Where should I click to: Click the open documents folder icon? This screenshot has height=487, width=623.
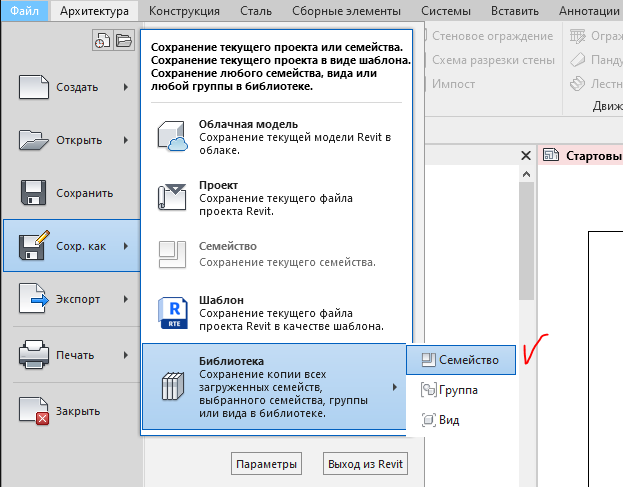[124, 40]
